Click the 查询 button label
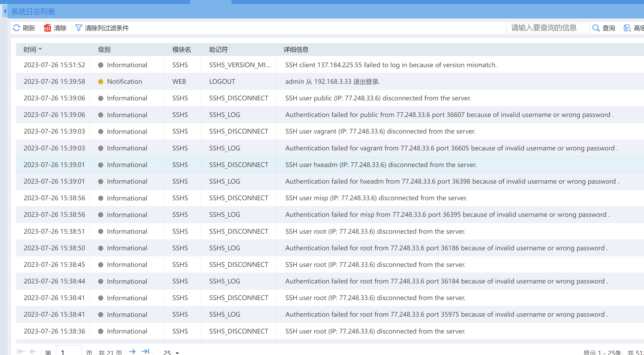Screen dimensions: 644x355 (x=609, y=28)
